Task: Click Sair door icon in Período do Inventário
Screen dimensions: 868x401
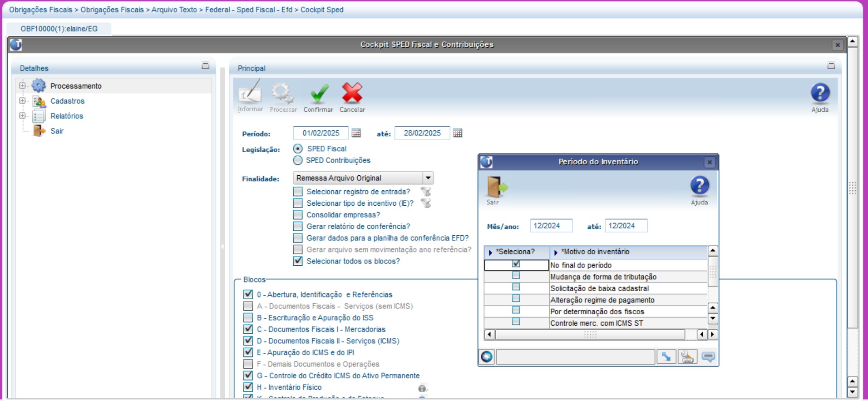Action: pos(497,187)
